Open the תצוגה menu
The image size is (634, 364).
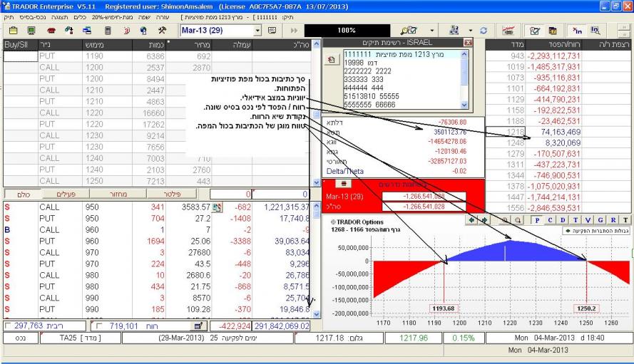(x=59, y=17)
